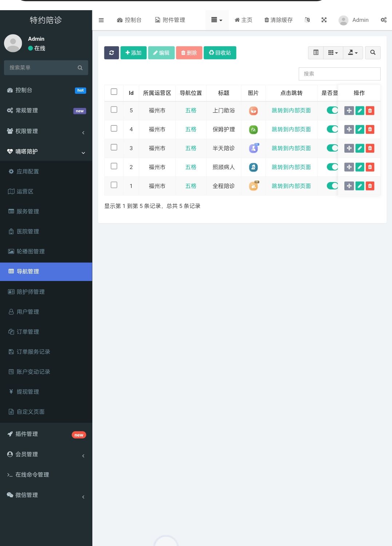Screen dimensions: 392x546
Task: Type in the 搜索 search input field
Action: point(339,74)
